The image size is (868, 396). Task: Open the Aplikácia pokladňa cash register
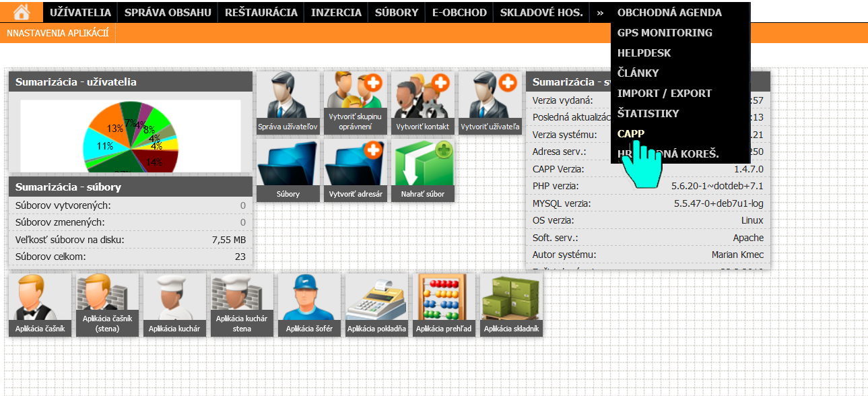pyautogui.click(x=376, y=304)
